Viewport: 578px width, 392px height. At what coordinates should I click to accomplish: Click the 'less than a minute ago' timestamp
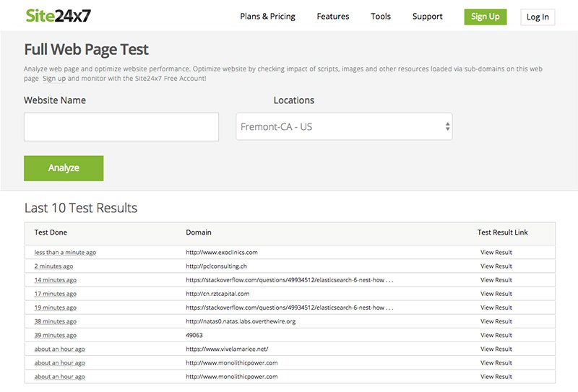click(65, 253)
